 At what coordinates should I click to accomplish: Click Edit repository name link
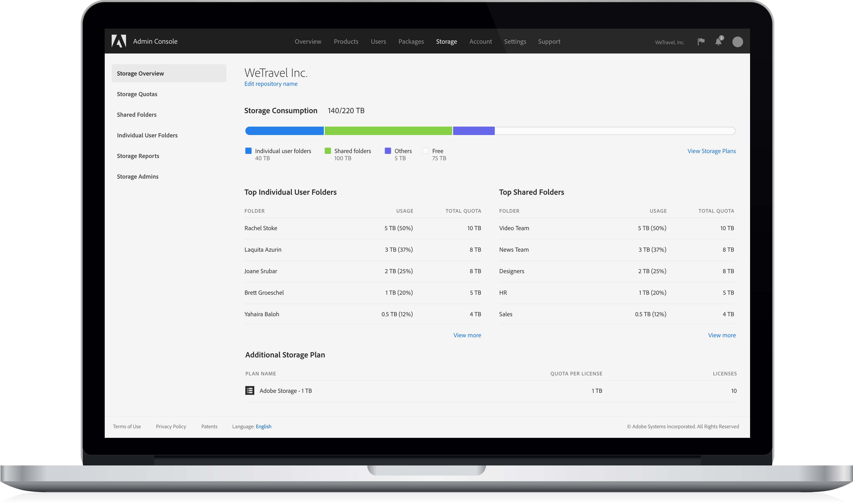[x=271, y=84]
